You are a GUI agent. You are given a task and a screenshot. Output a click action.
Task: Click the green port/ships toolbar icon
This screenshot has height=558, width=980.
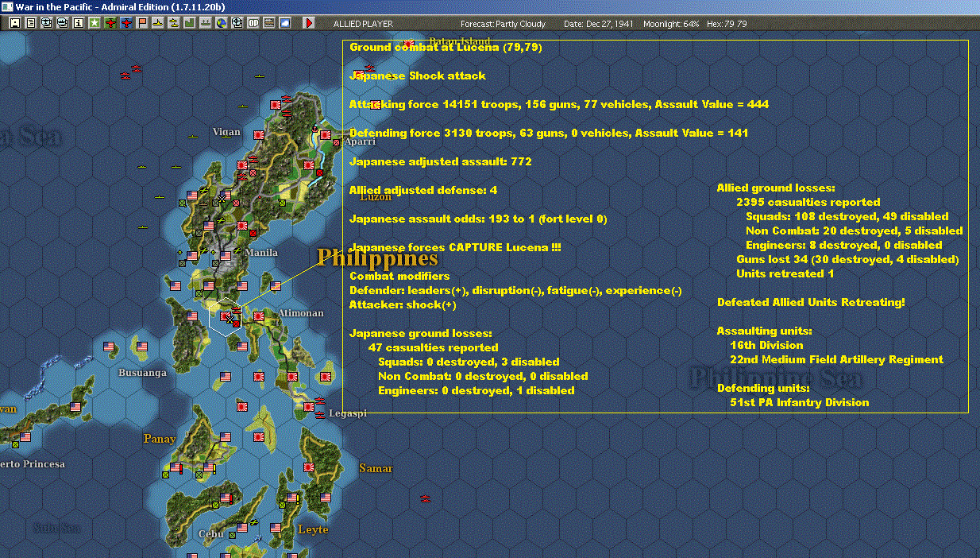(x=206, y=23)
